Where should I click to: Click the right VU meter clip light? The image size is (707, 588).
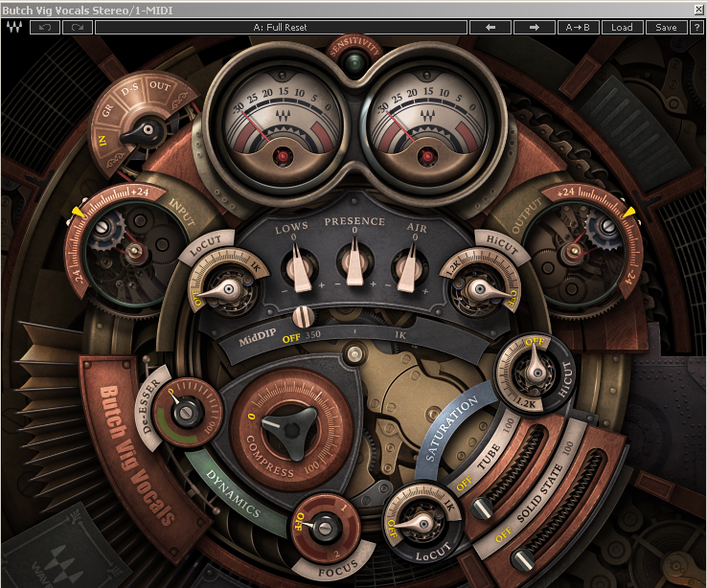tap(427, 157)
